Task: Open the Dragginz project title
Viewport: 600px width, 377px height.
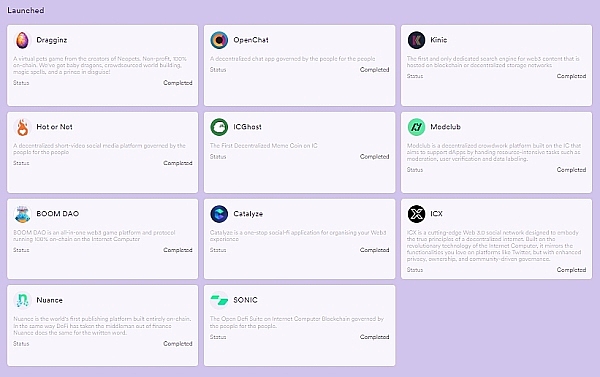Action: point(52,40)
